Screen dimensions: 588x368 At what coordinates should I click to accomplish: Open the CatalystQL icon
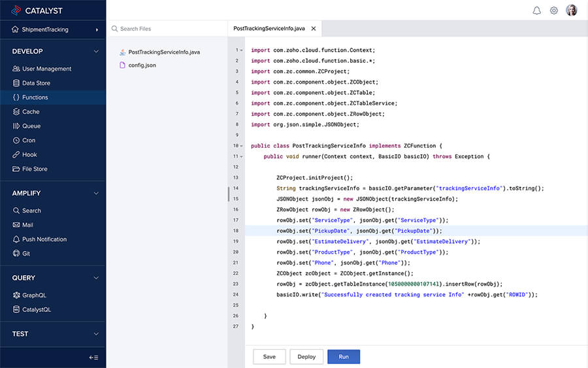(16, 309)
